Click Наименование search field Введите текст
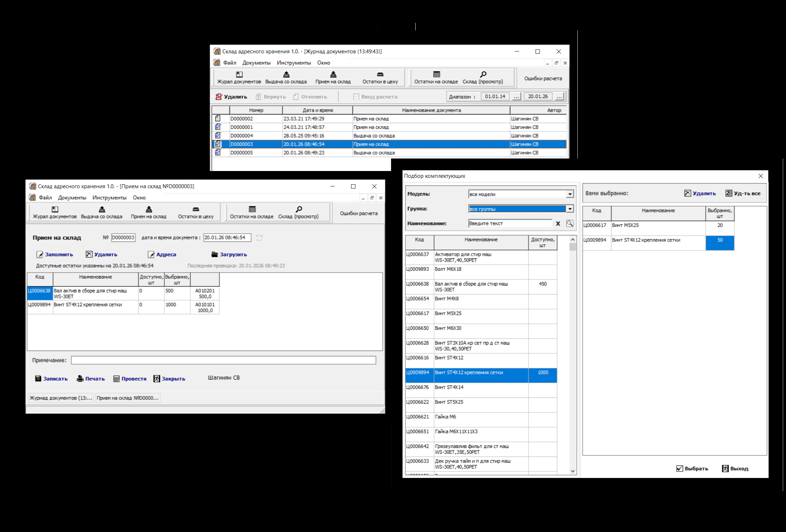This screenshot has height=532, width=786. [x=510, y=223]
